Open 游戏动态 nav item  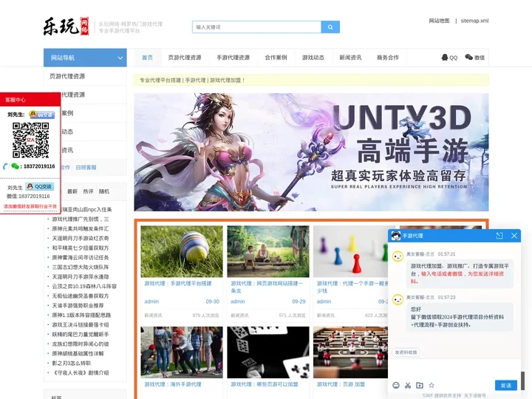(x=313, y=58)
